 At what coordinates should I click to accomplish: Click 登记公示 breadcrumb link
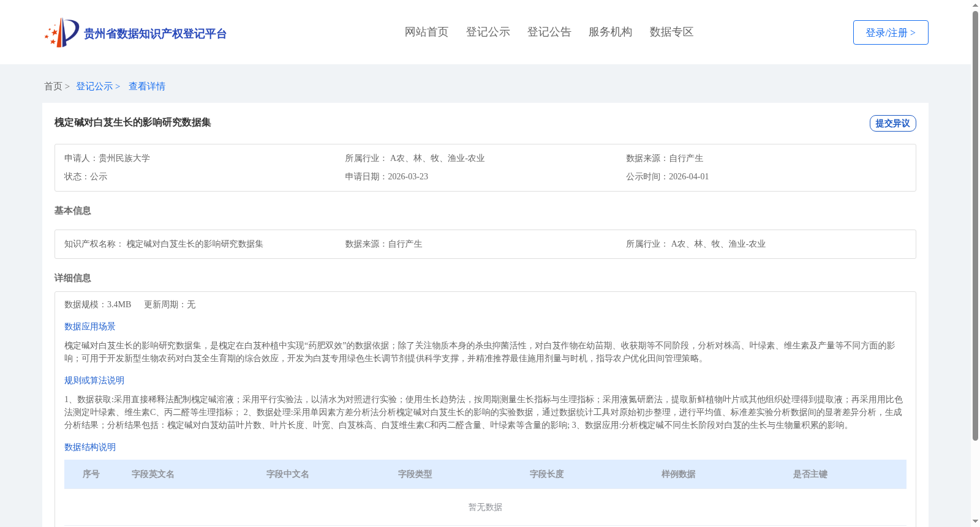coord(94,86)
